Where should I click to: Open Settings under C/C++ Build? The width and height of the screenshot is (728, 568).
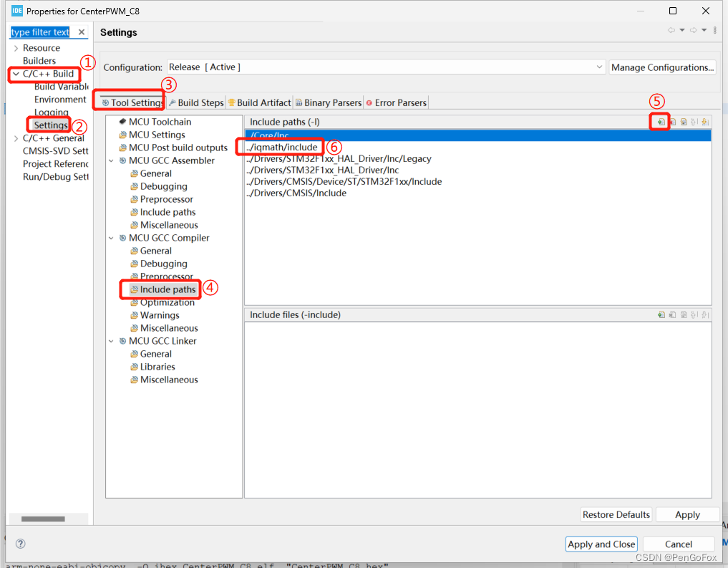click(x=51, y=125)
